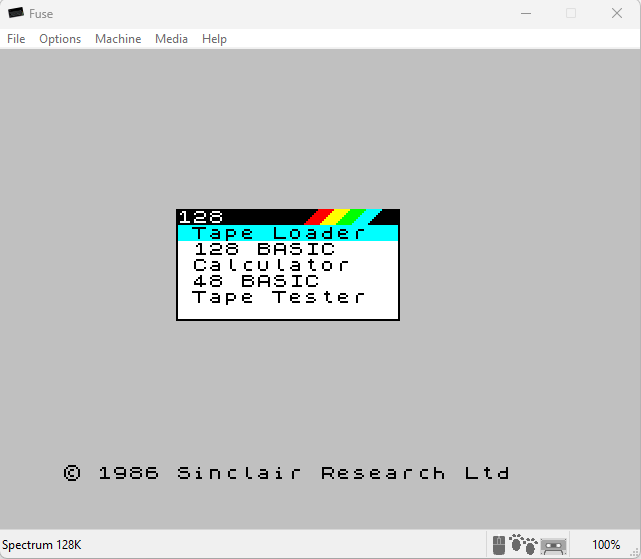
Task: Select 48 BASIC menu entry
Action: point(288,281)
